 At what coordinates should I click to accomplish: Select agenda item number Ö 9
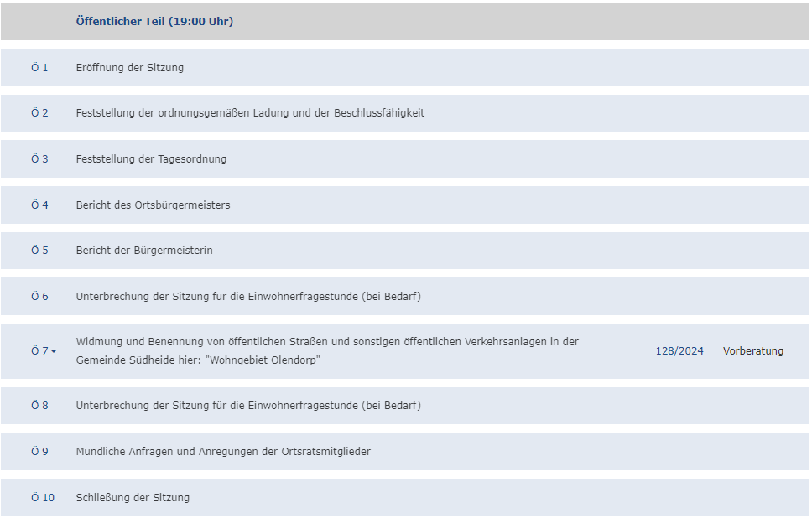[39, 452]
